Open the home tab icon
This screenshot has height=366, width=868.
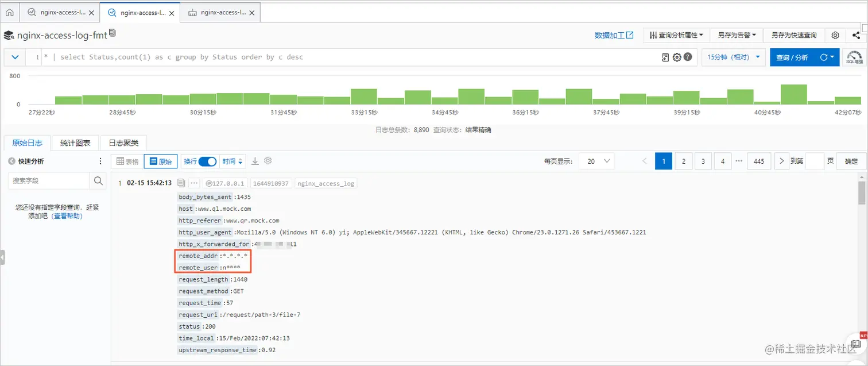[x=9, y=12]
